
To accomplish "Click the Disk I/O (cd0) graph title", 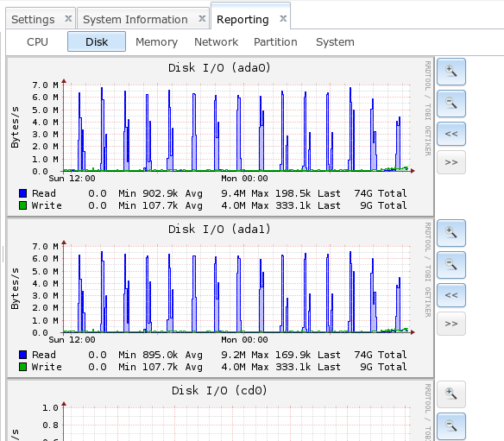I will [x=219, y=391].
